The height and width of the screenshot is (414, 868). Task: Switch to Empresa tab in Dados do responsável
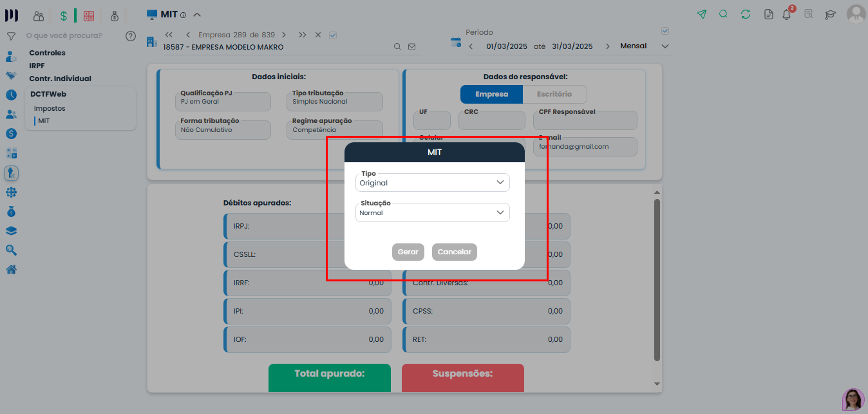(491, 94)
